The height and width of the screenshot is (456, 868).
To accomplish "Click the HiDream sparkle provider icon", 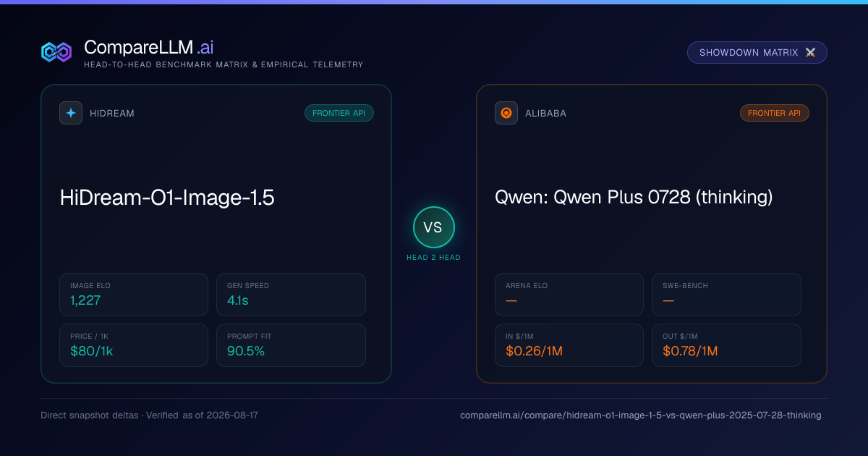I will (x=71, y=113).
